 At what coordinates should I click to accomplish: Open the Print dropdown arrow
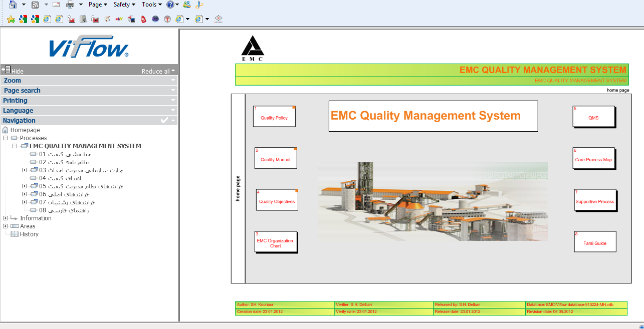[80, 5]
